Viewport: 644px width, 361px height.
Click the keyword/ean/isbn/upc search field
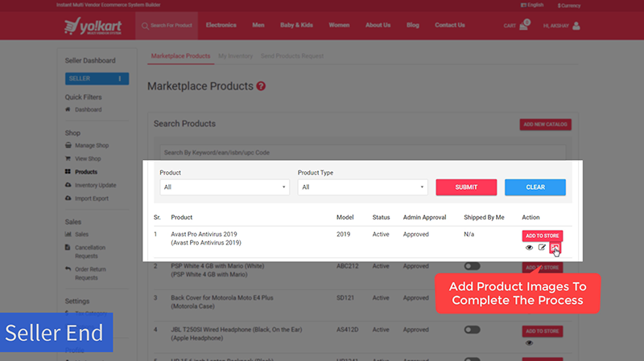tap(363, 153)
